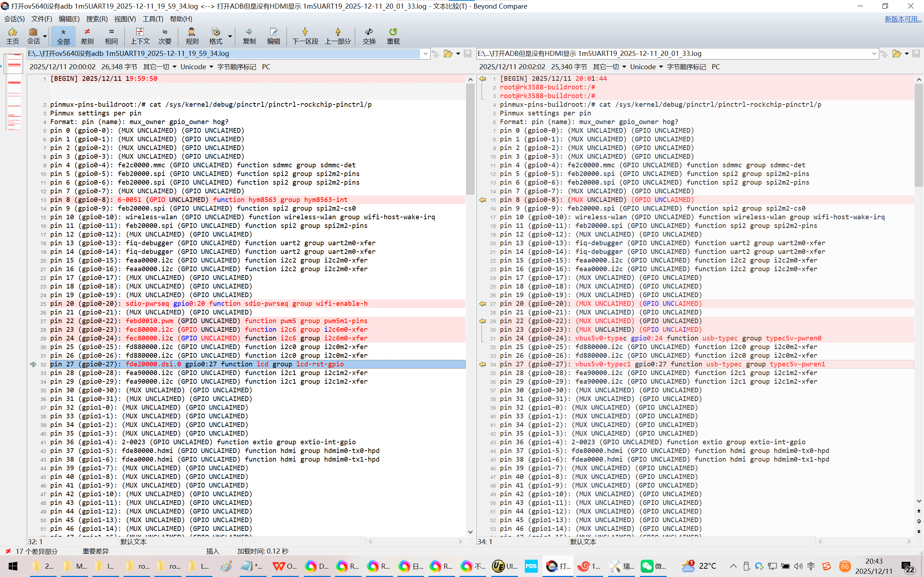Toggle the Show Differences (差别) filter
This screenshot has height=577, width=924.
pyautogui.click(x=87, y=36)
